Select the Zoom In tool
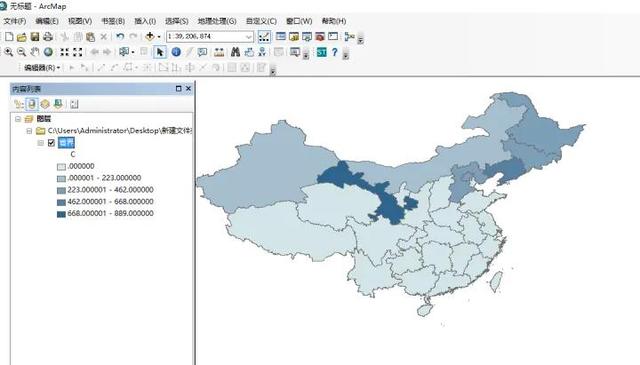640x365 pixels. click(x=9, y=52)
